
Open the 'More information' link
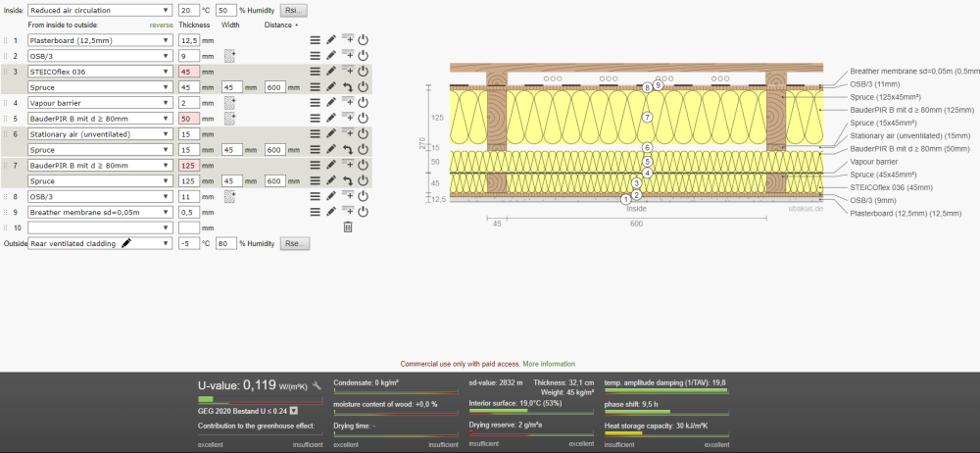549,364
